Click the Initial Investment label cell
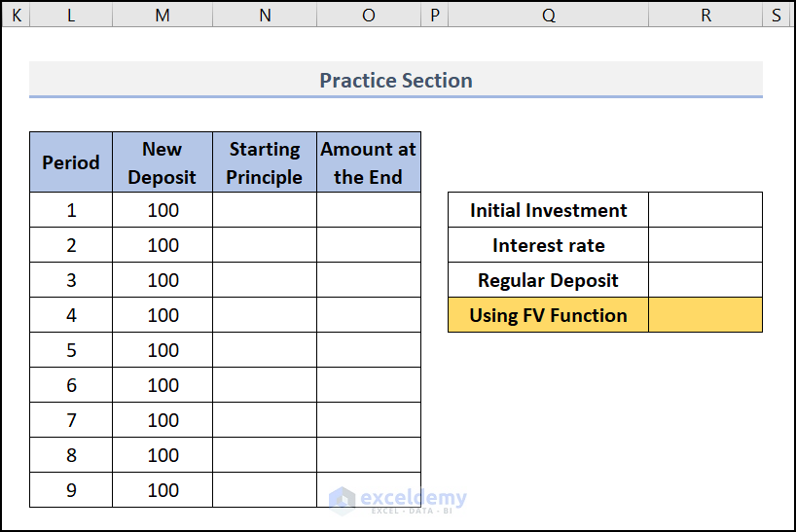 (548, 210)
